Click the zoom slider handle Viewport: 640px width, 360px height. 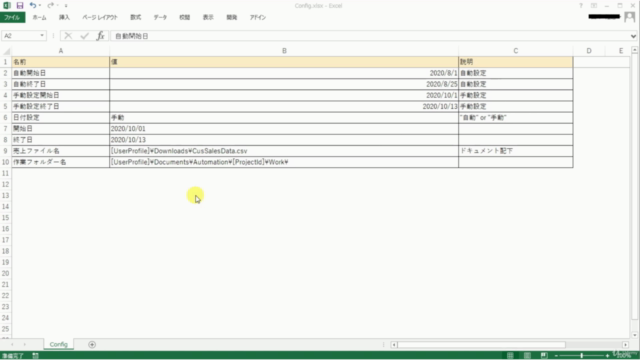coord(581,356)
